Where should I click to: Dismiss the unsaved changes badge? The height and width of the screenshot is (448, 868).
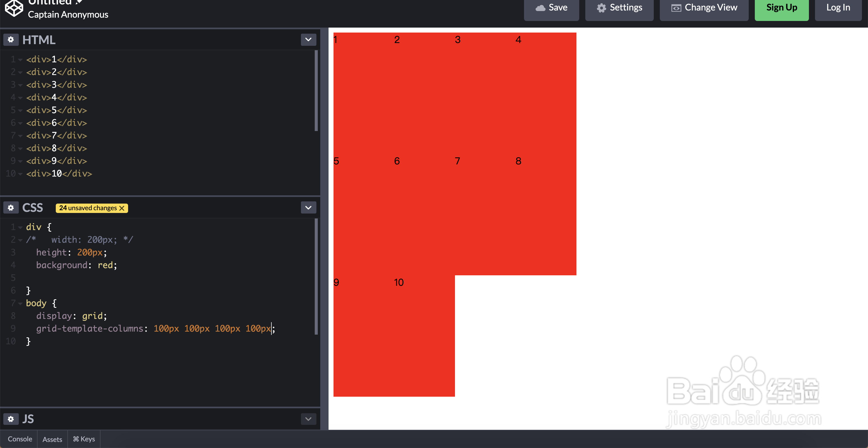pyautogui.click(x=122, y=208)
